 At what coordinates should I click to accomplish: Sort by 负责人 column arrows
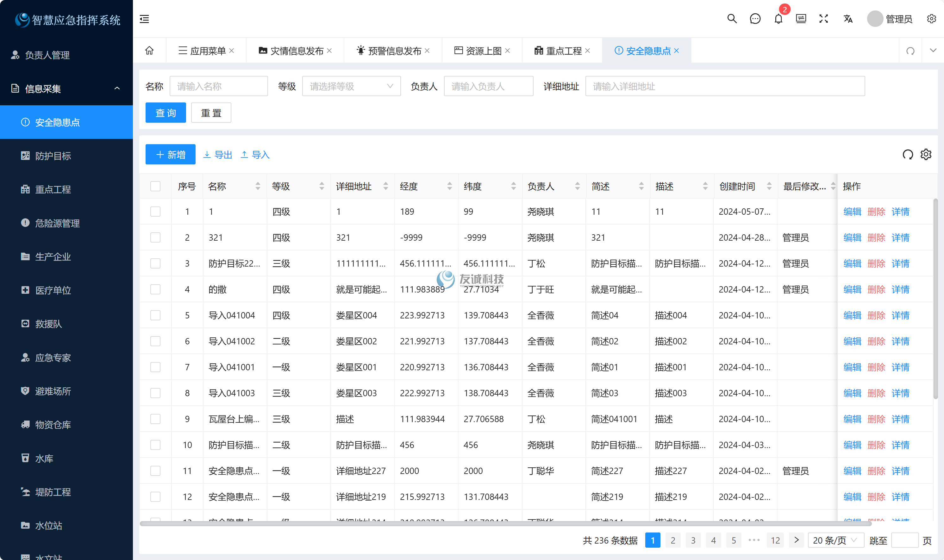click(577, 186)
